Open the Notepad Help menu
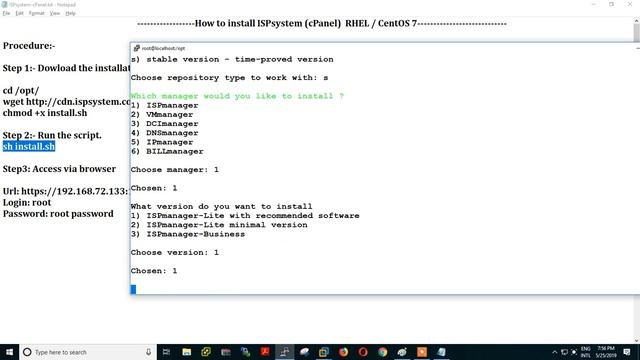 tap(70, 13)
